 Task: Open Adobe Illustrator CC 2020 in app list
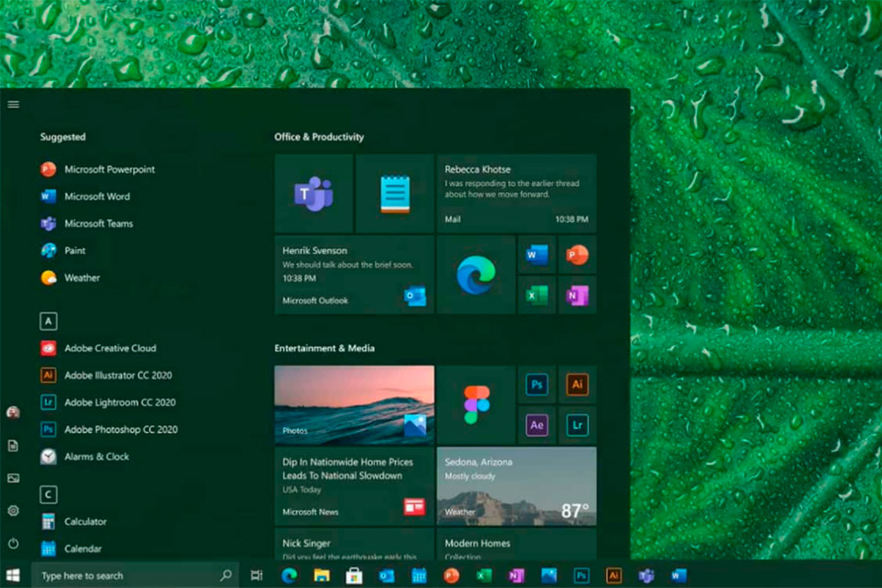click(x=107, y=375)
